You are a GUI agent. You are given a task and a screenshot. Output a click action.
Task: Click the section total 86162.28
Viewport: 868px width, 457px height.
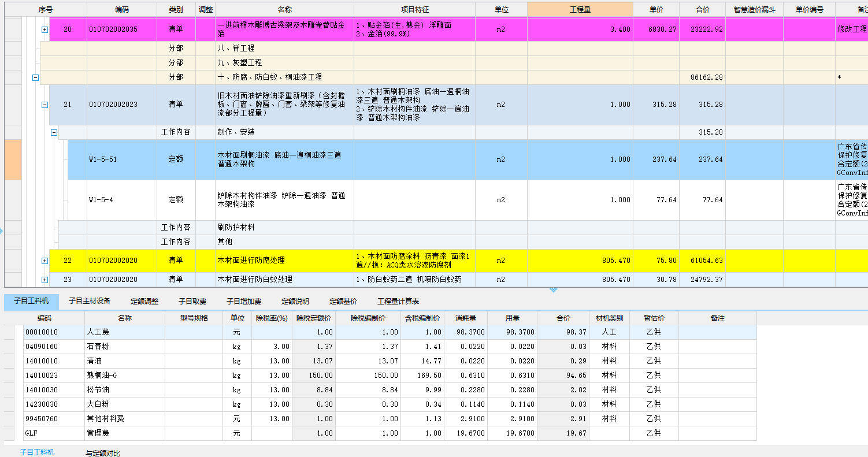point(702,77)
